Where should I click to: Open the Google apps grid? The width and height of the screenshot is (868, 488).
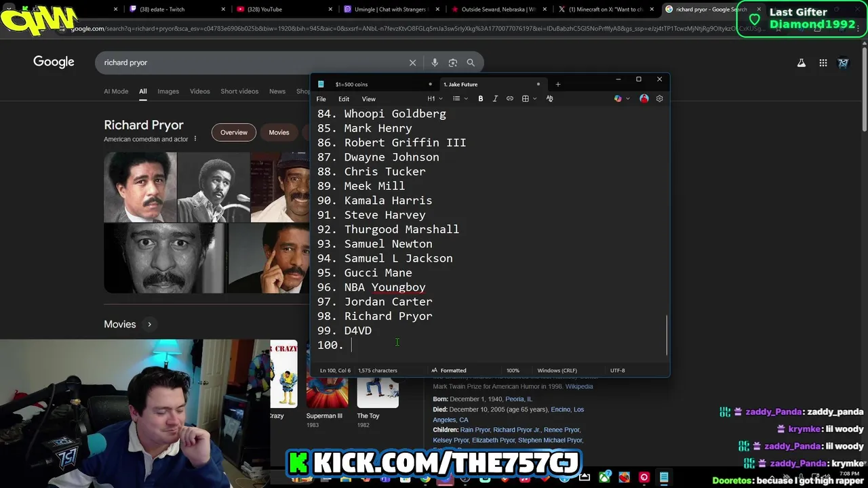[823, 62]
